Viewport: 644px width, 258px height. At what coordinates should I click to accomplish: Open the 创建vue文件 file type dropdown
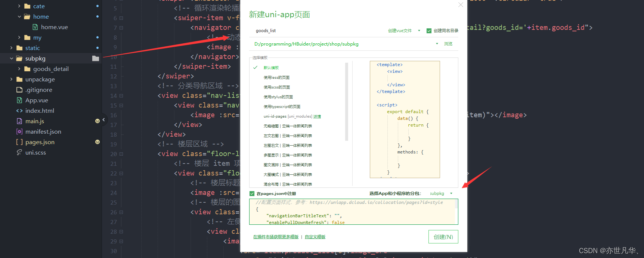click(404, 31)
